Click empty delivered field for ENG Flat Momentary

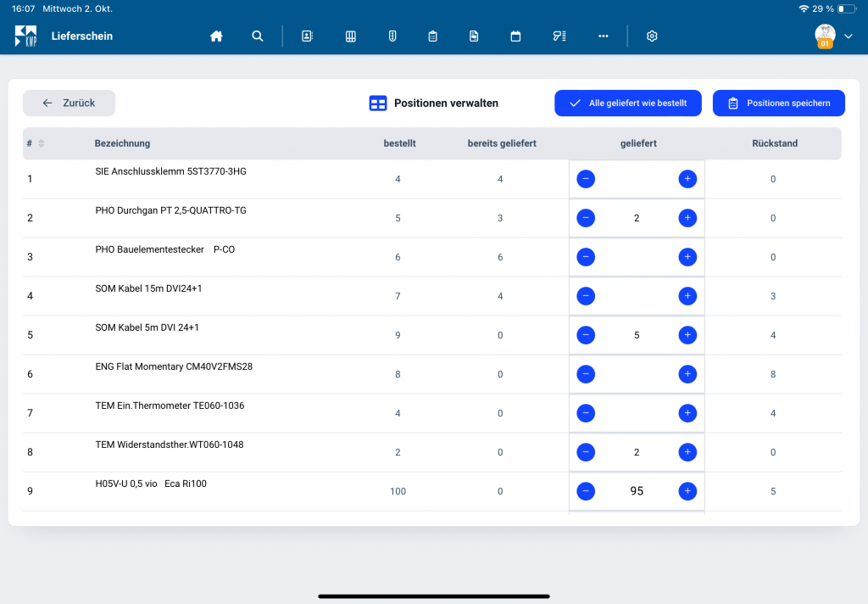pyautogui.click(x=637, y=374)
